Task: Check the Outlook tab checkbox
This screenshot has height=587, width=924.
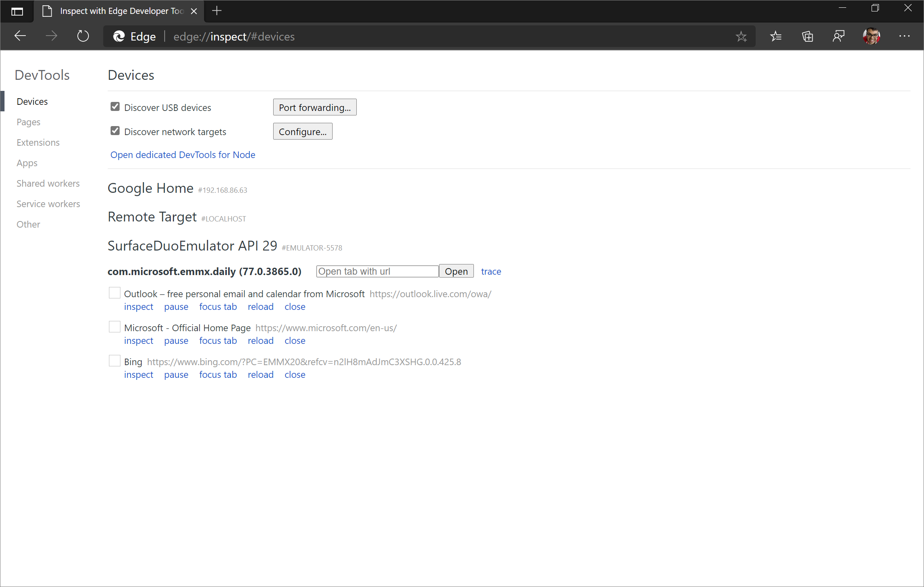Action: coord(114,293)
